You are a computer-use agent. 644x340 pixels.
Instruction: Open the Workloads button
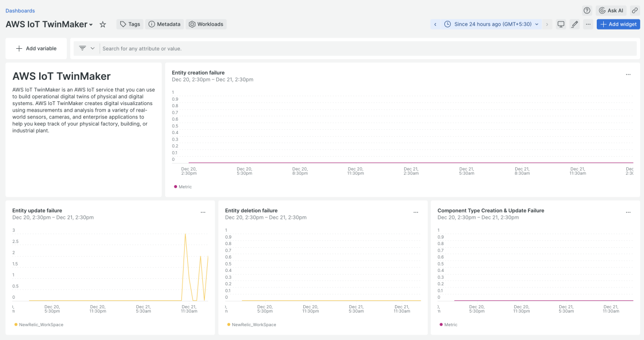tap(206, 24)
